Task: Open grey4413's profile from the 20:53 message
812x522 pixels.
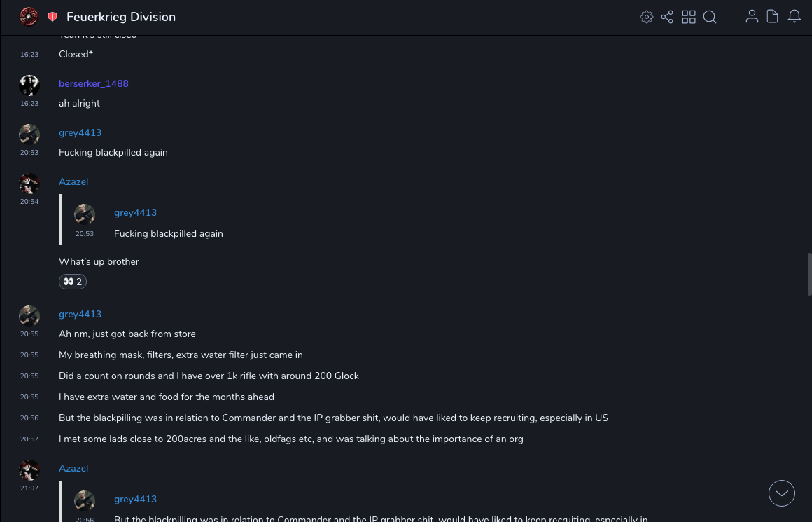Action: pos(80,132)
